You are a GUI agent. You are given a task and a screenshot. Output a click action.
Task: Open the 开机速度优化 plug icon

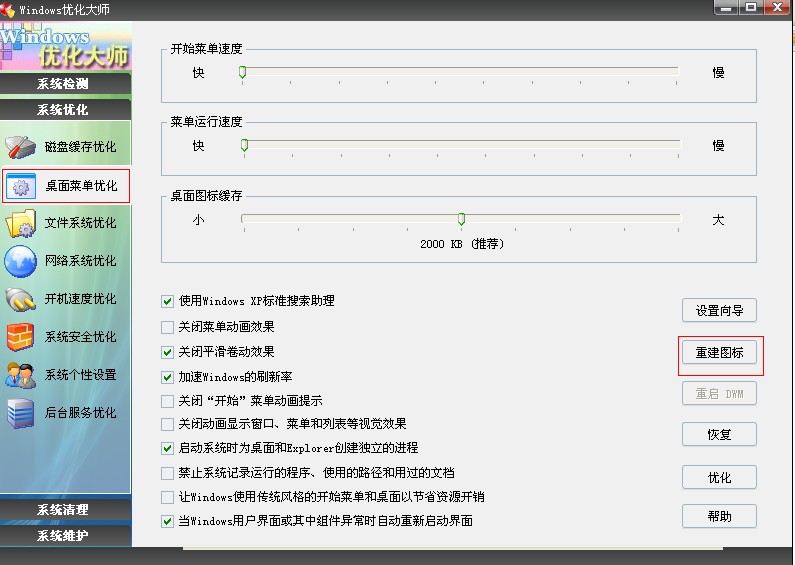click(x=20, y=299)
